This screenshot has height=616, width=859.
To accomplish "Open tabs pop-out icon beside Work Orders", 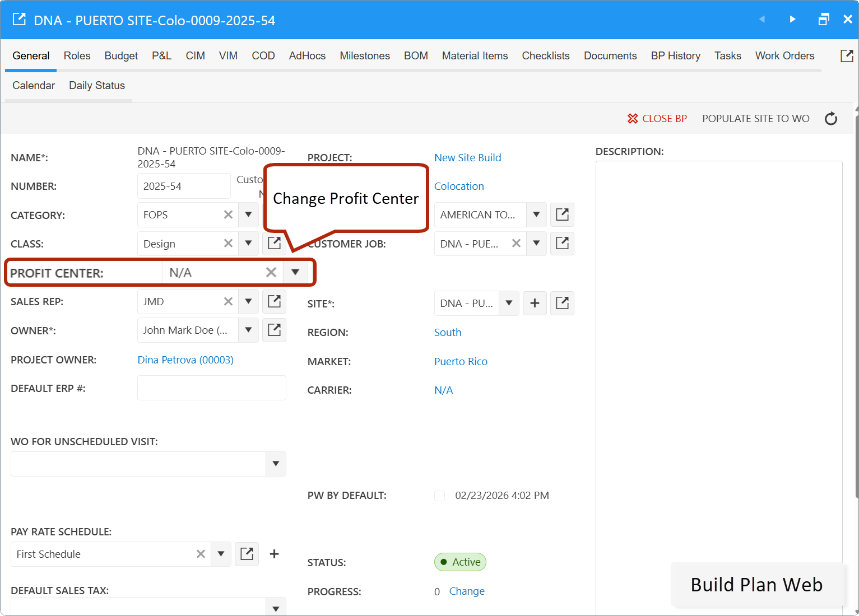I will (847, 55).
